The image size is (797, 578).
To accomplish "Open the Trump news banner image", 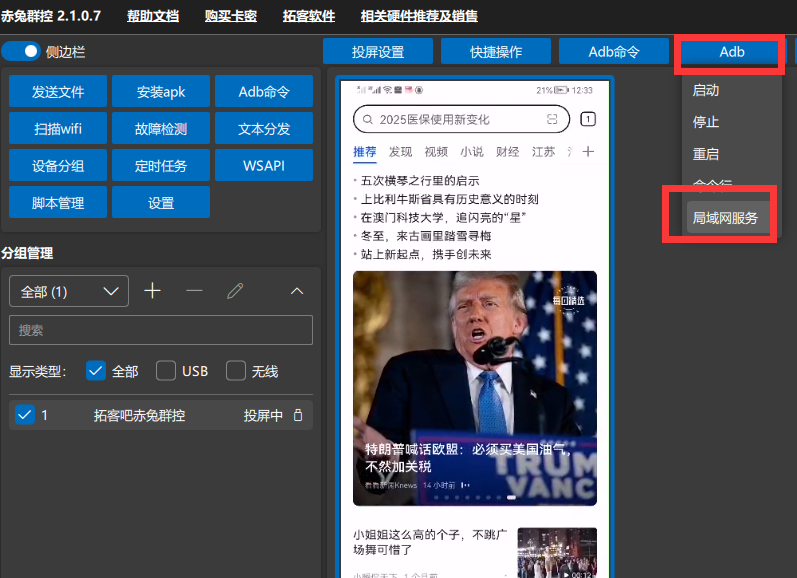I will tap(475, 388).
